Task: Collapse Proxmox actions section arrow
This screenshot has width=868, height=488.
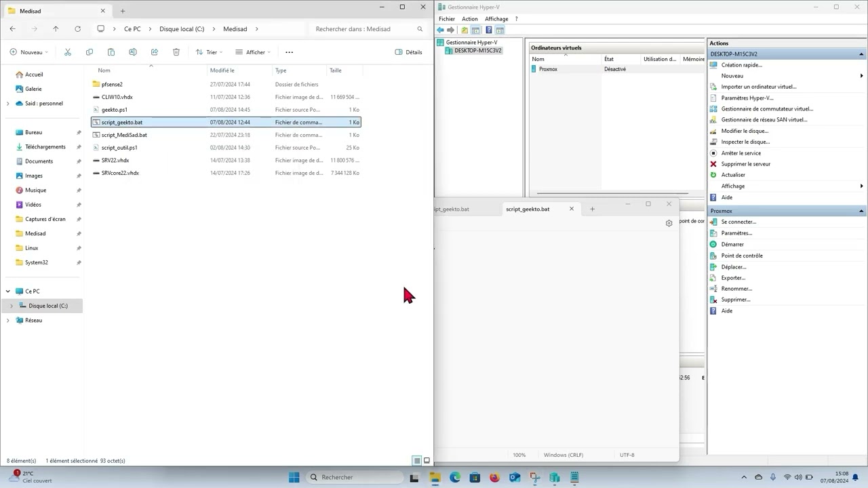Action: tap(862, 211)
